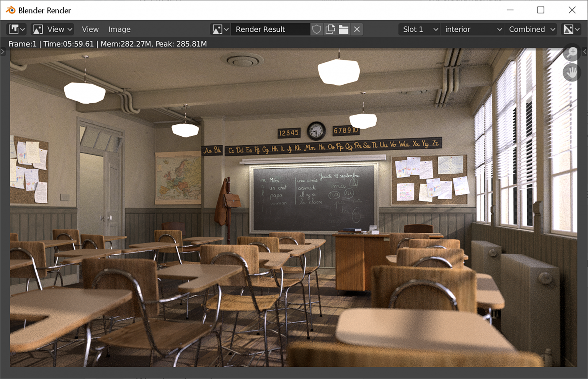Open the View menu
The height and width of the screenshot is (379, 588).
90,29
